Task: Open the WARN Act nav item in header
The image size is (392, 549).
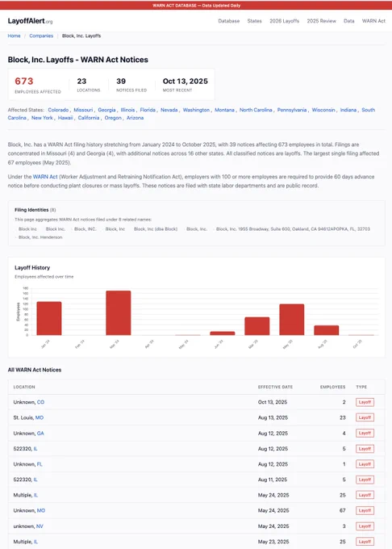Action: pos(373,21)
